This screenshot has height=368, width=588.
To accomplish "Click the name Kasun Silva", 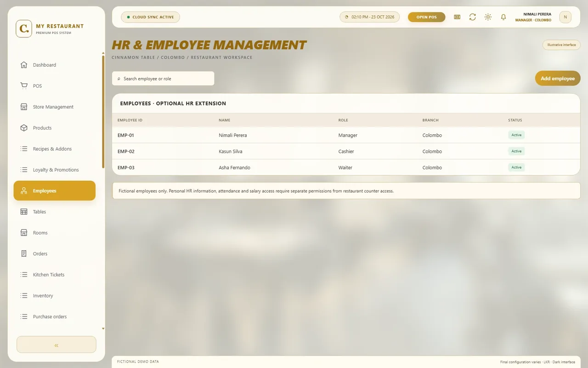I will click(231, 151).
